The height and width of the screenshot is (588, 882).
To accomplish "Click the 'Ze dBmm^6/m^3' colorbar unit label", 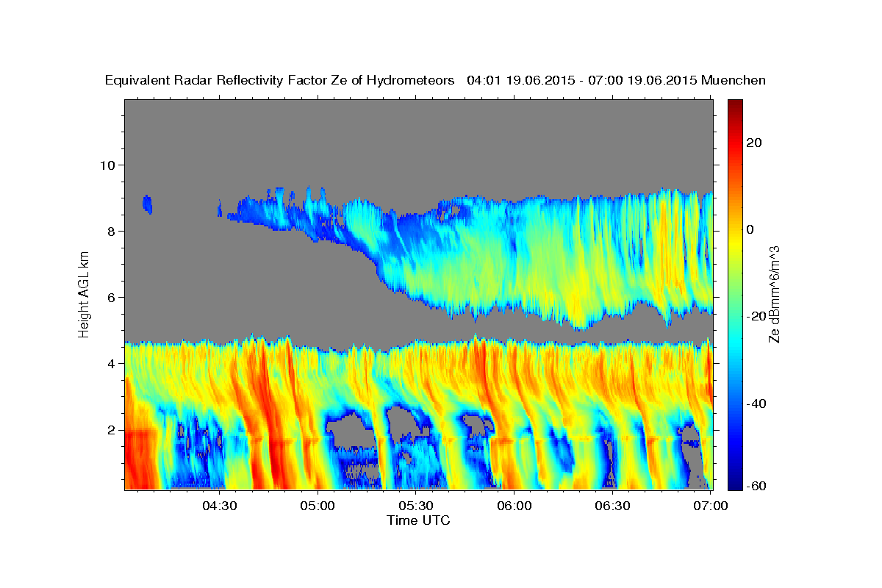I will [774, 293].
